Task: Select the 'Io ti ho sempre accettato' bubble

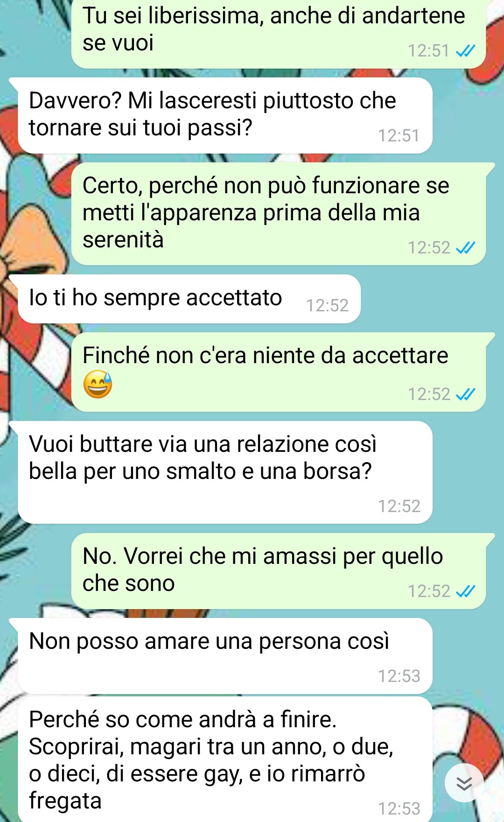Action: pyautogui.click(x=189, y=299)
